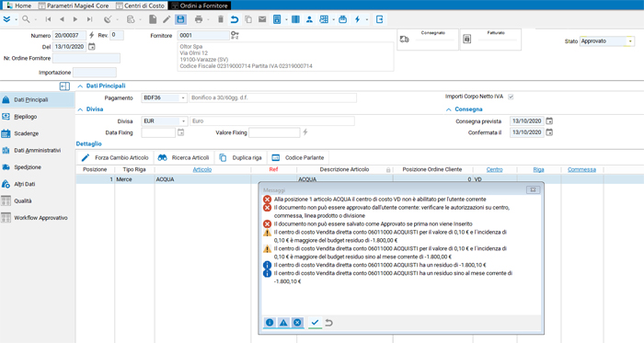Viewport: 644px width, 343px height.
Task: Click the Save floppy disk toolbar icon
Action: [x=180, y=19]
